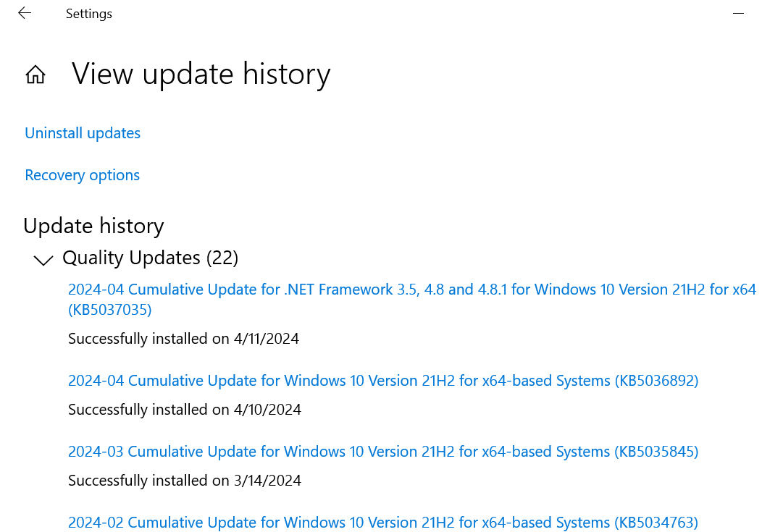Go back using the arrow icon
762x532 pixels.
(x=25, y=13)
